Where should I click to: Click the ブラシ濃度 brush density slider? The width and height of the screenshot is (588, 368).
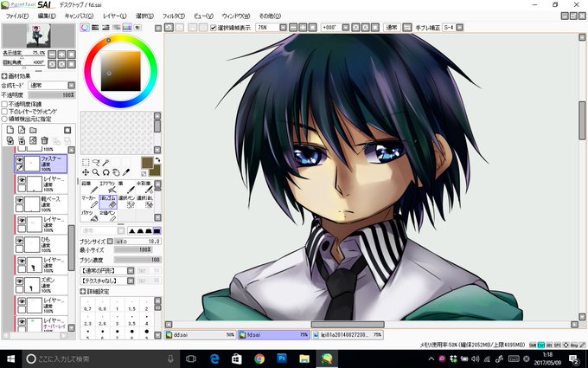click(x=137, y=260)
